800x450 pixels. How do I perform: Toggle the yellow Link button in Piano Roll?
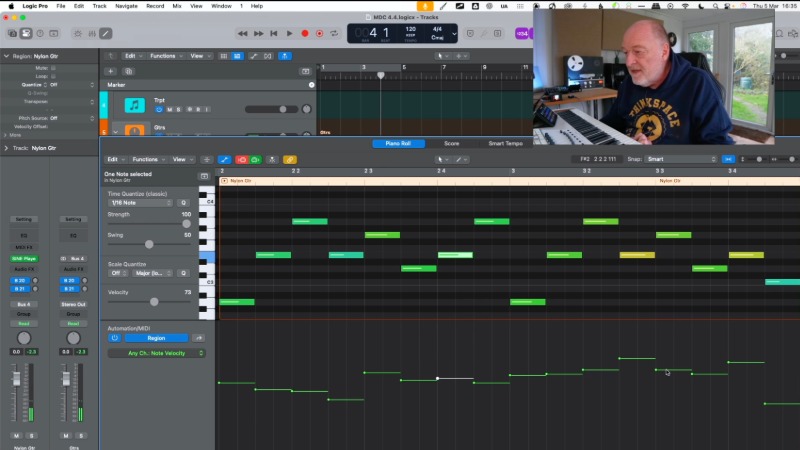coord(290,160)
